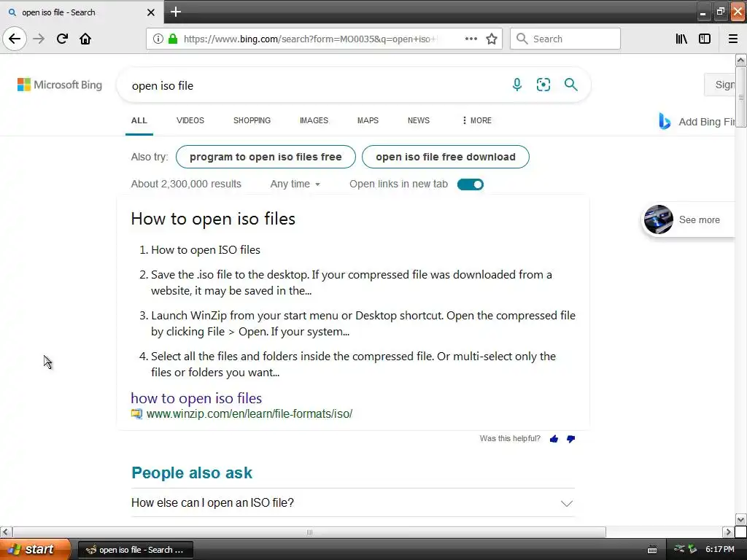Open the Windows start button
The width and height of the screenshot is (747, 560).
point(35,550)
